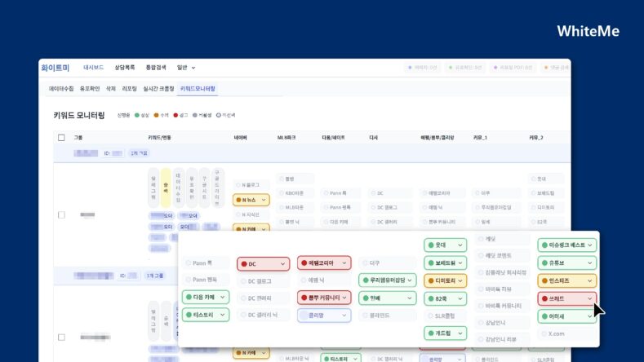
Task: Open the 대시보드 menu item
Action: (x=93, y=68)
